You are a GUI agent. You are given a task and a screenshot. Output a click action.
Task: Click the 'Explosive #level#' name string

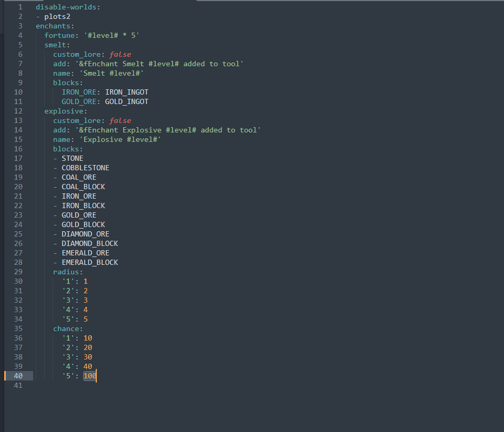(x=120, y=139)
